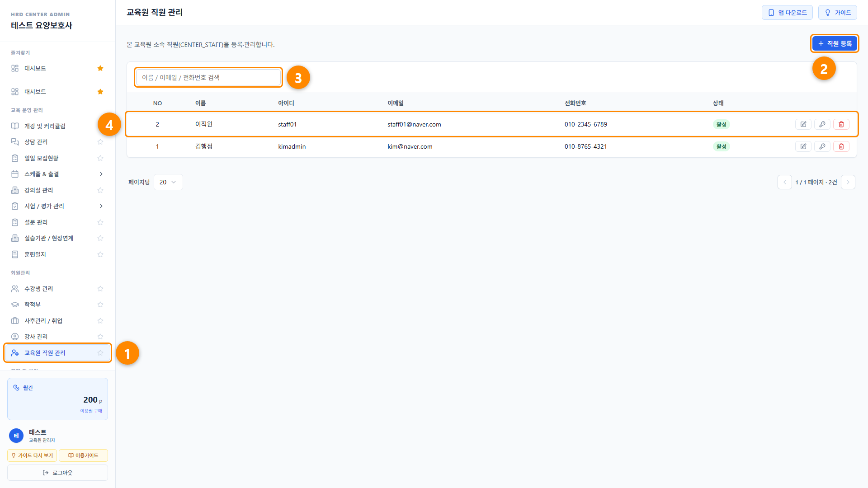
Task: Reset password for staff01 via key icon
Action: 822,124
